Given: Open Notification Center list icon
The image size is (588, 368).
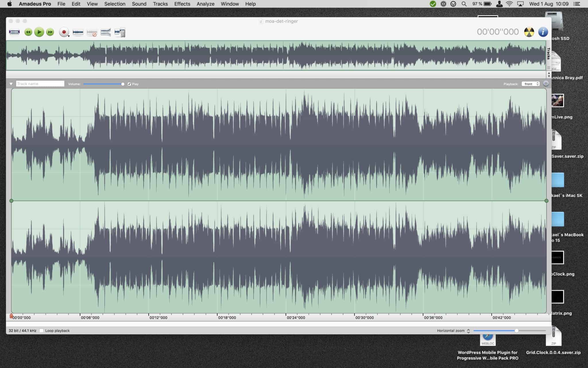Looking at the screenshot, I should click(576, 4).
